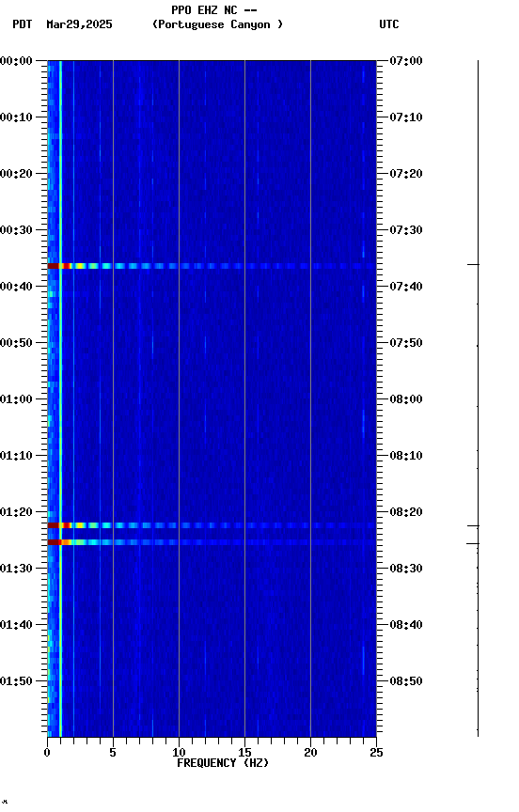Click the 25 Hz frequency tick label
Viewport: 519px width, 812px height.
click(377, 753)
